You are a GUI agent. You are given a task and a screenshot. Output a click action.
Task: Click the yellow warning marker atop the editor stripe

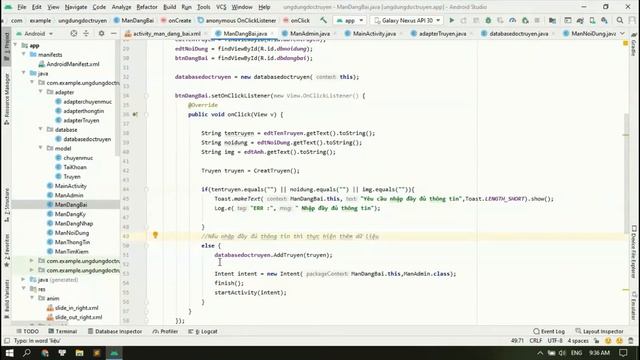625,43
